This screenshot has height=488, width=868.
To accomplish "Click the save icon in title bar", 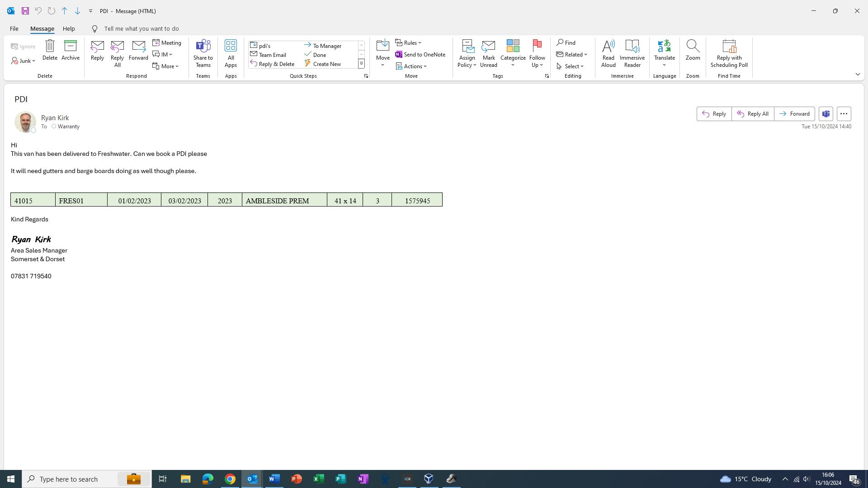I will pyautogui.click(x=25, y=11).
